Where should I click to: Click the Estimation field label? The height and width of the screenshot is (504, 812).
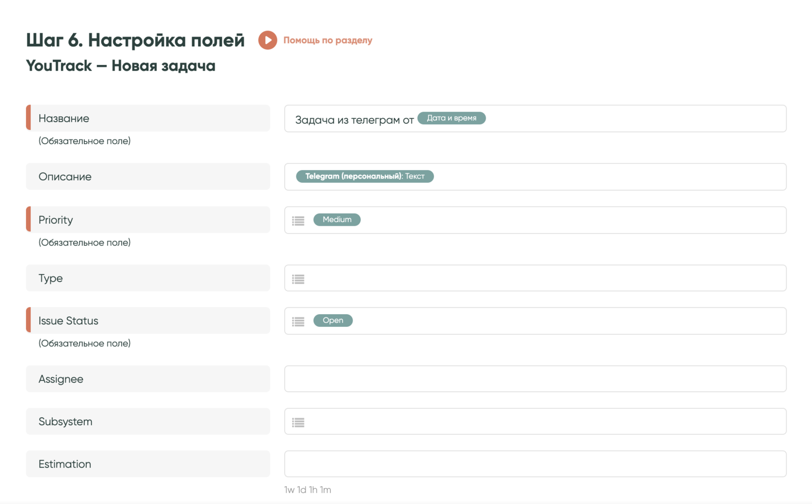pyautogui.click(x=65, y=464)
